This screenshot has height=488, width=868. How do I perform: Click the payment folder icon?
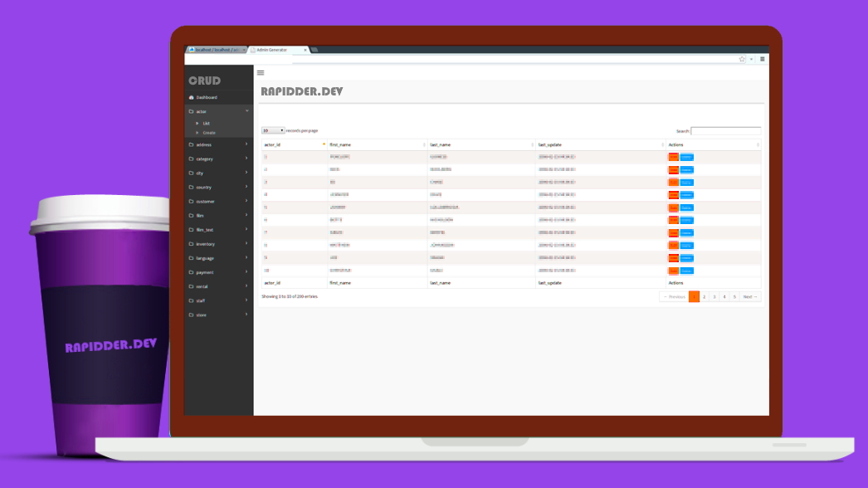click(x=192, y=272)
